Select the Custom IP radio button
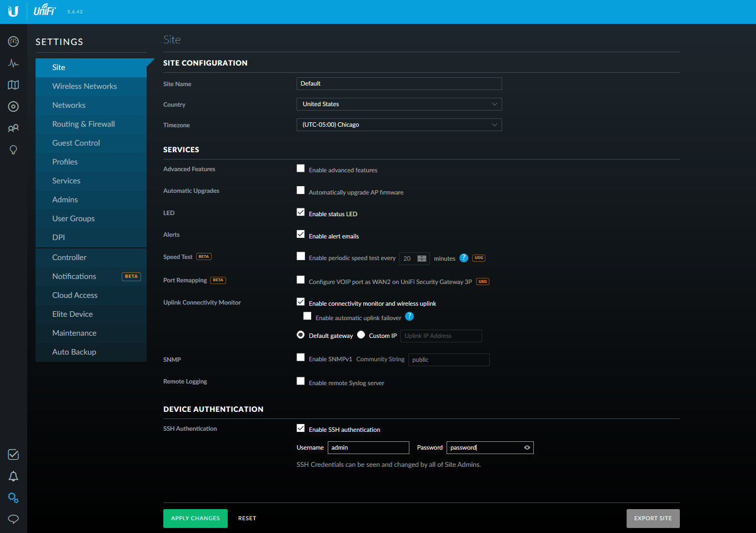The width and height of the screenshot is (756, 533). tap(361, 335)
